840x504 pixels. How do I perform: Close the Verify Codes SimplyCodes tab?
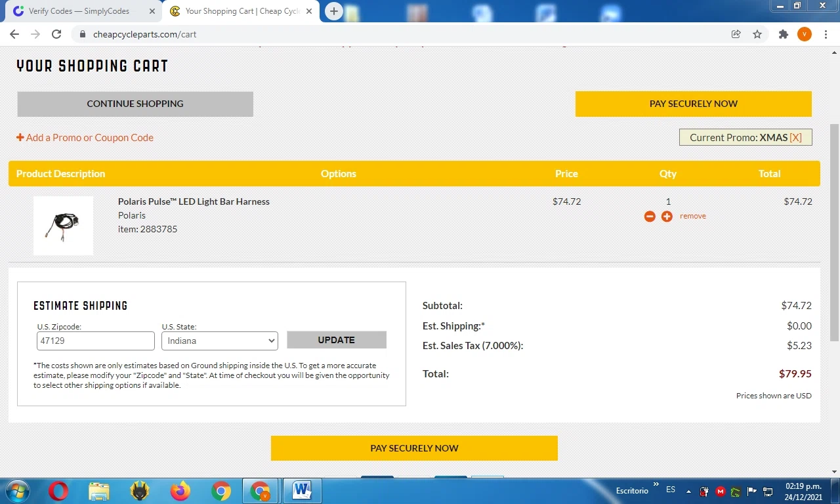tap(152, 11)
